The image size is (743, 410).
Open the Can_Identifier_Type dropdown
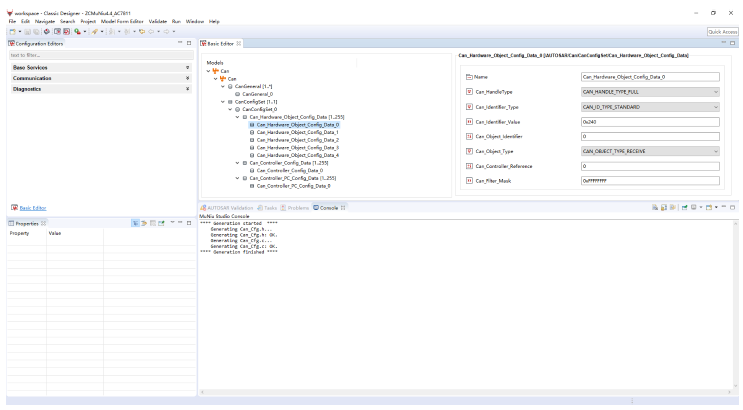pyautogui.click(x=650, y=107)
